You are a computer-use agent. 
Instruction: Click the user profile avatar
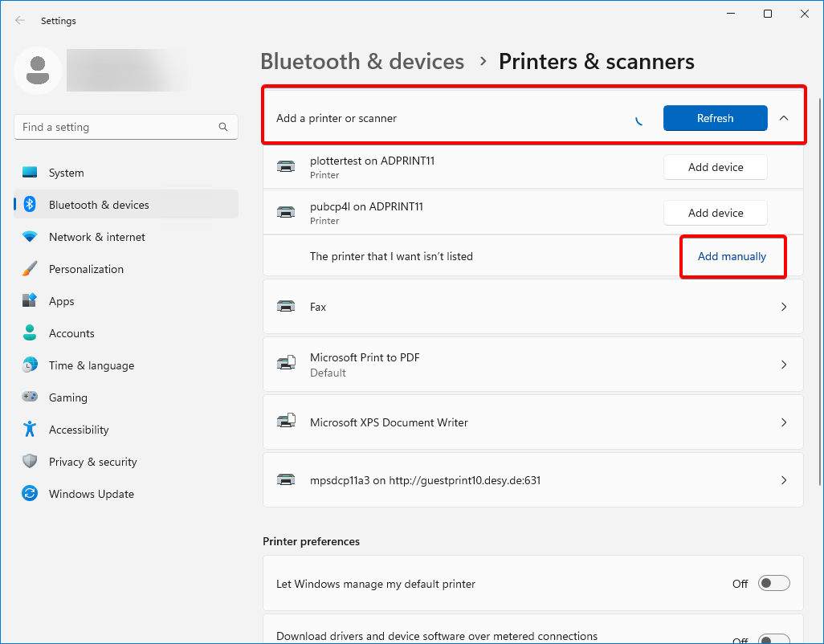tap(38, 71)
